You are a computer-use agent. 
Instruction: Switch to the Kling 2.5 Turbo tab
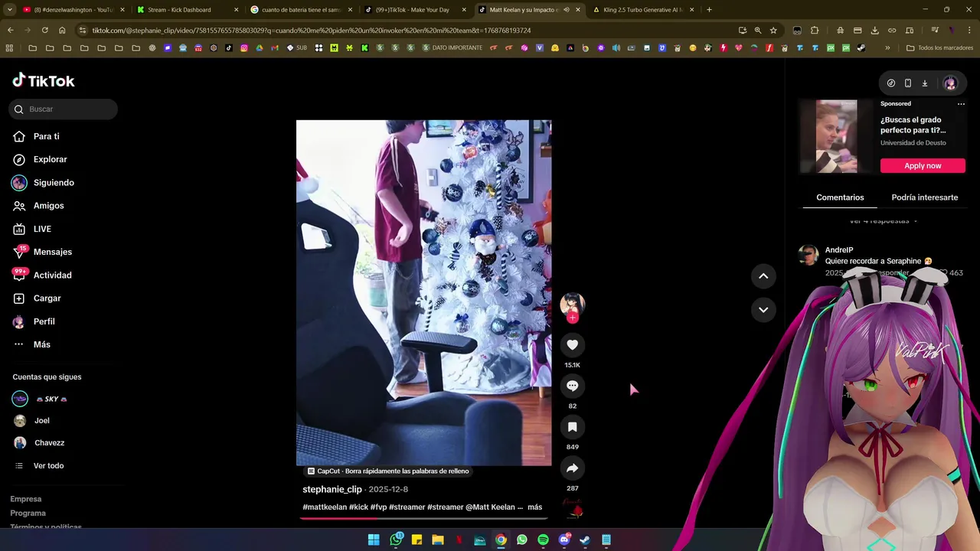click(x=644, y=10)
